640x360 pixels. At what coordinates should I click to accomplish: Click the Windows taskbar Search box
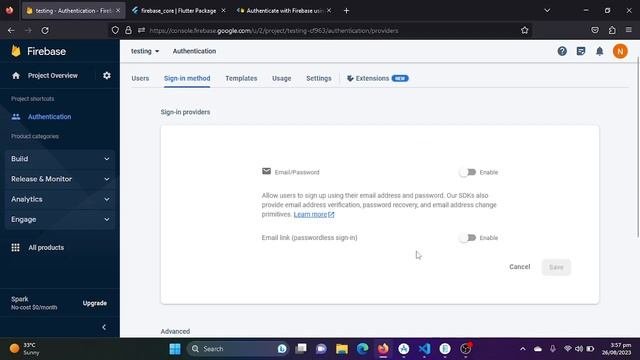[x=238, y=349]
